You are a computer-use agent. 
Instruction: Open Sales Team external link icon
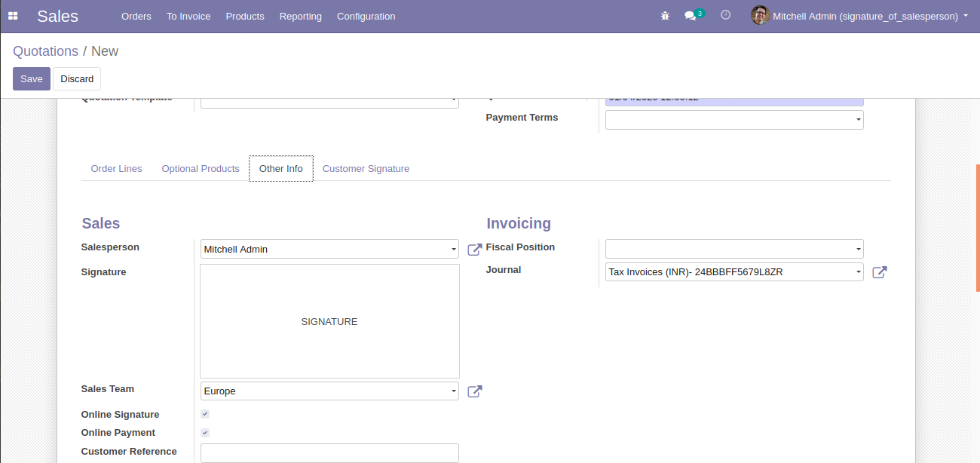tap(475, 391)
